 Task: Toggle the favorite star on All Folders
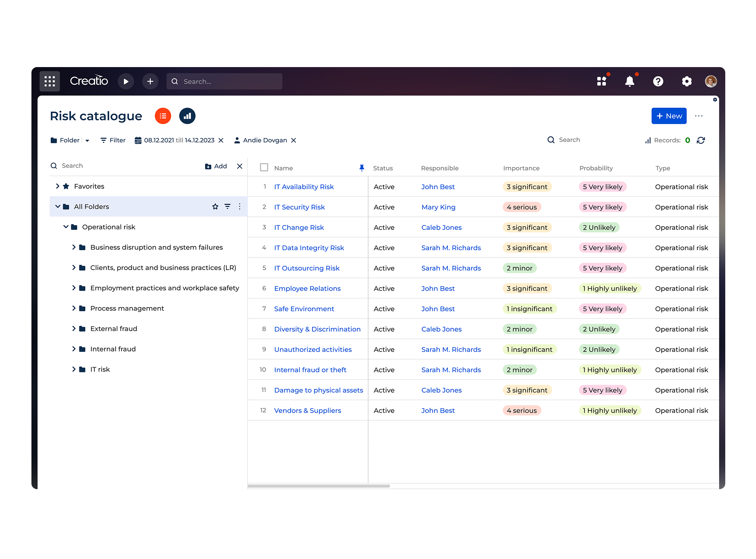(215, 206)
